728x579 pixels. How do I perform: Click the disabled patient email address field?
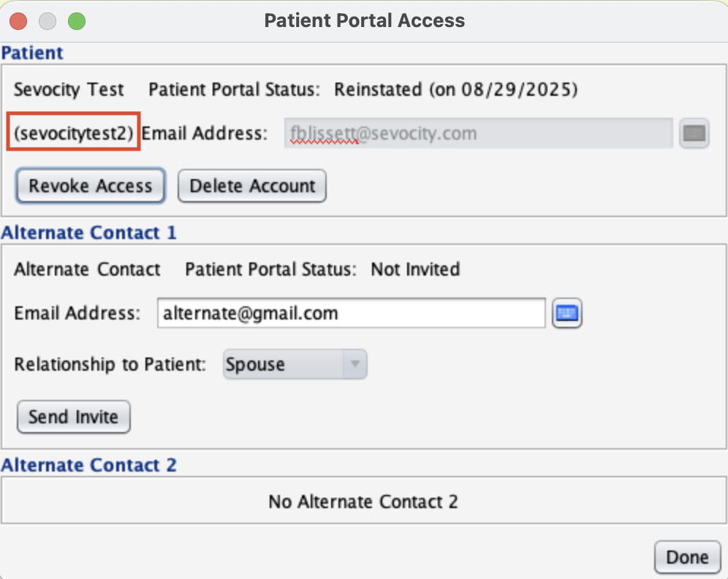478,134
